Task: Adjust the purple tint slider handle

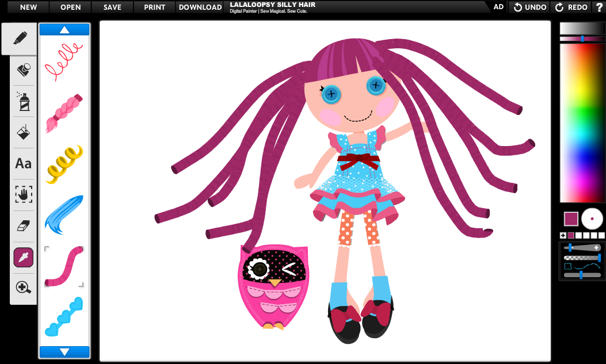Action: pyautogui.click(x=582, y=39)
